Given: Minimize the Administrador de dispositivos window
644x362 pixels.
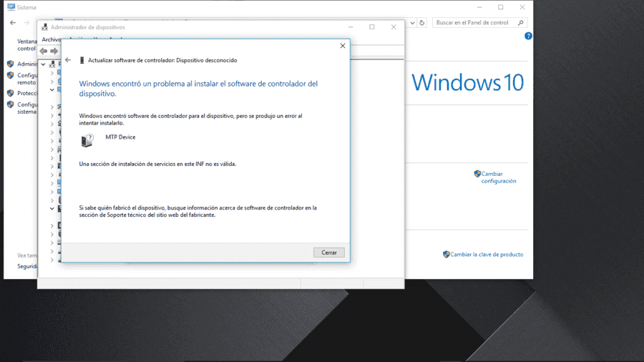Looking at the screenshot, I should (x=351, y=27).
